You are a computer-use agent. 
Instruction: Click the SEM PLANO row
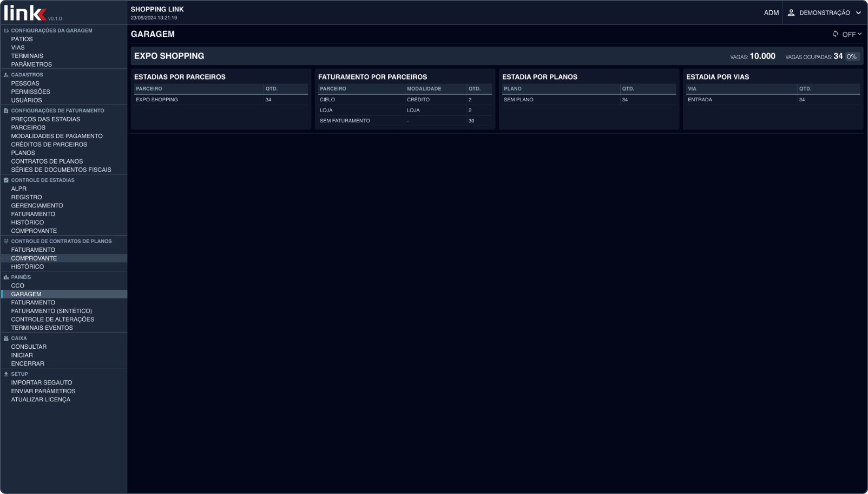pos(589,100)
